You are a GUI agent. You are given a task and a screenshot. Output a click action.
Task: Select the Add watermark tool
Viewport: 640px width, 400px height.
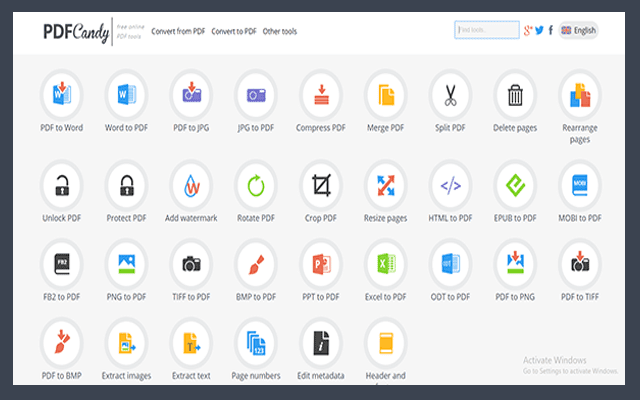[x=191, y=186]
